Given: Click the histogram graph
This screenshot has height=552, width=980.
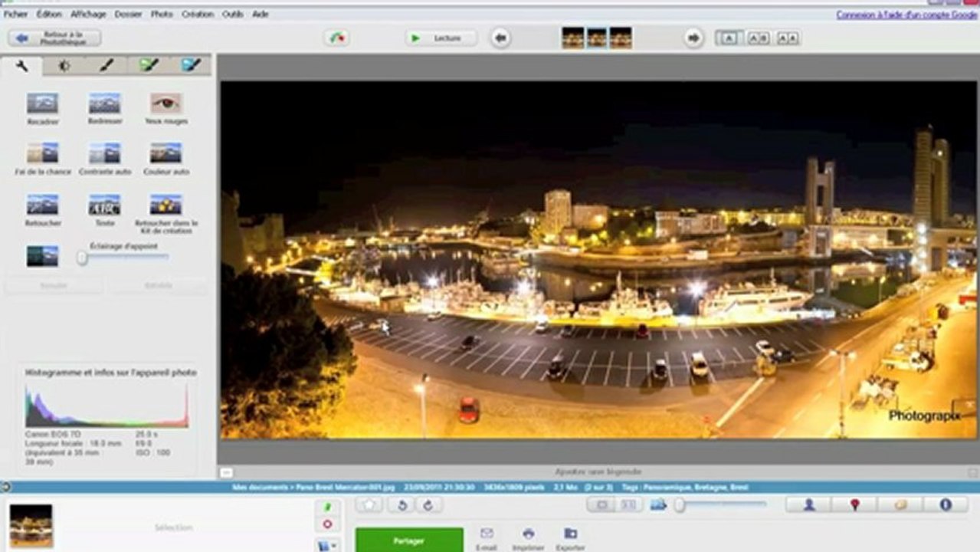Looking at the screenshot, I should coord(107,405).
